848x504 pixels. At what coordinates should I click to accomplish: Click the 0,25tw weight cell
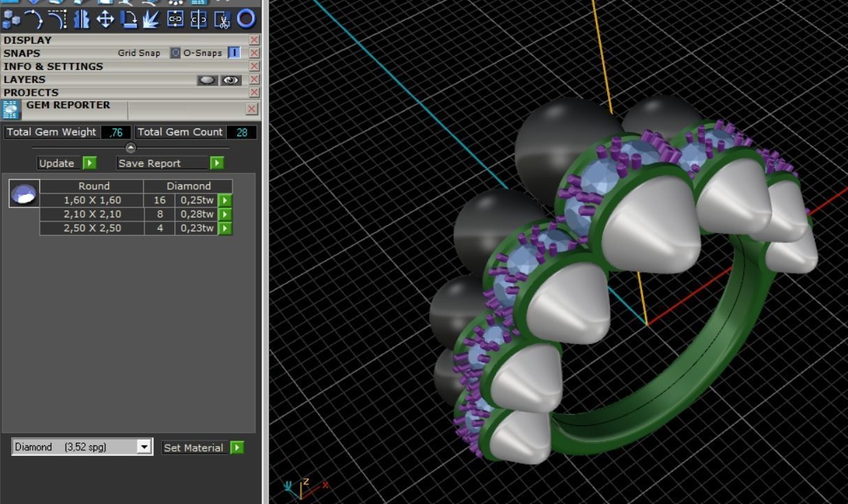pos(197,200)
